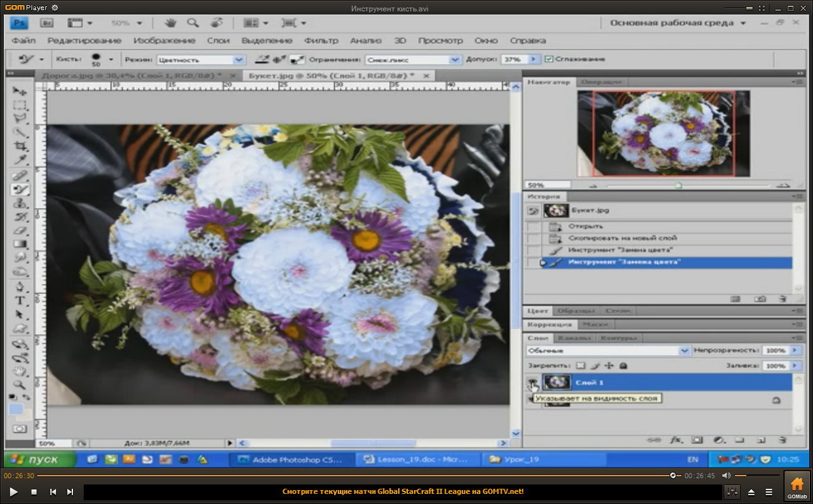Select the Eyedropper tool in toolbox
The width and height of the screenshot is (813, 504).
coord(20,160)
